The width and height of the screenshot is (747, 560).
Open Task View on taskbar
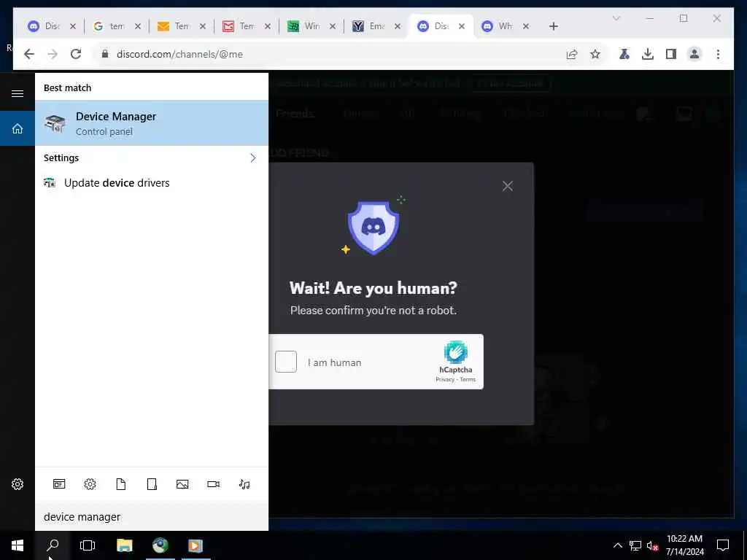(x=88, y=545)
